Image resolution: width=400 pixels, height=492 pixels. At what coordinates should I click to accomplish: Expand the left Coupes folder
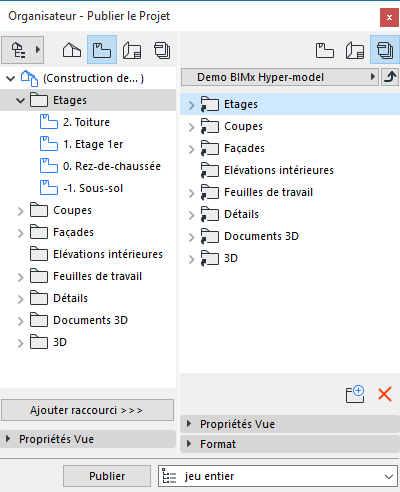pyautogui.click(x=21, y=211)
